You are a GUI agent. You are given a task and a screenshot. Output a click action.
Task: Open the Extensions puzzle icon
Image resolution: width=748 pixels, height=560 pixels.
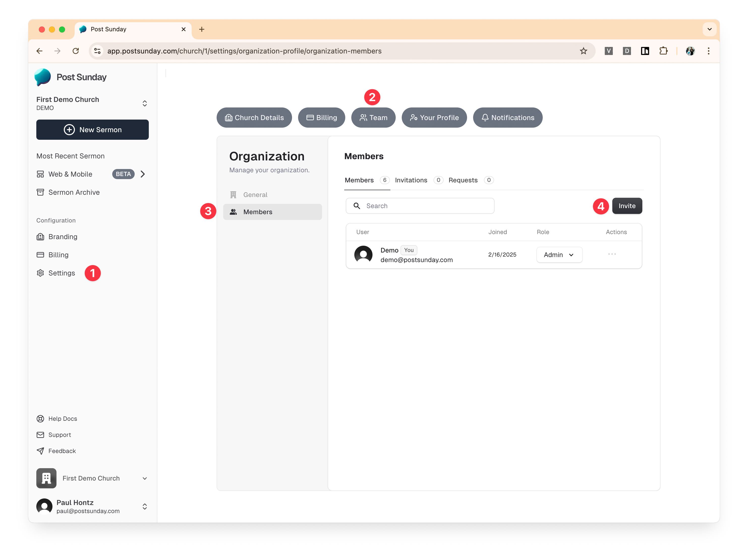pyautogui.click(x=663, y=51)
